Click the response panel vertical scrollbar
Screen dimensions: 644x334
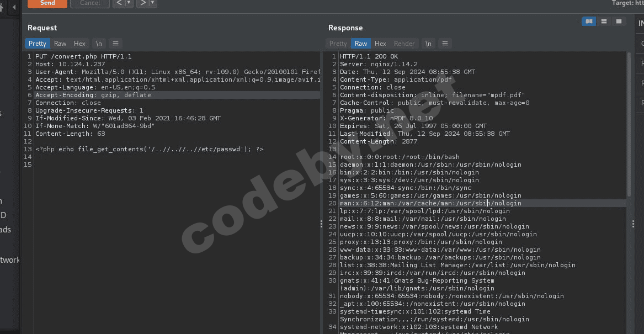pyautogui.click(x=629, y=124)
